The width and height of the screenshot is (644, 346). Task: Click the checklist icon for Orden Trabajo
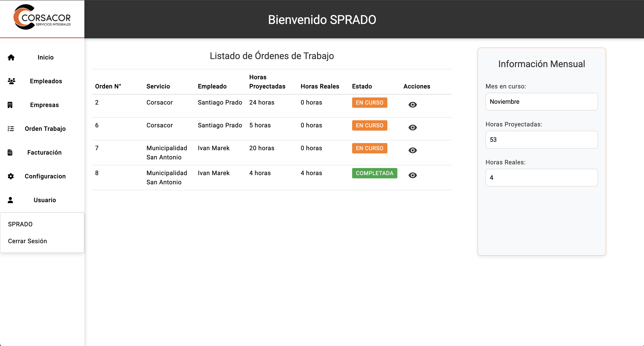point(11,129)
